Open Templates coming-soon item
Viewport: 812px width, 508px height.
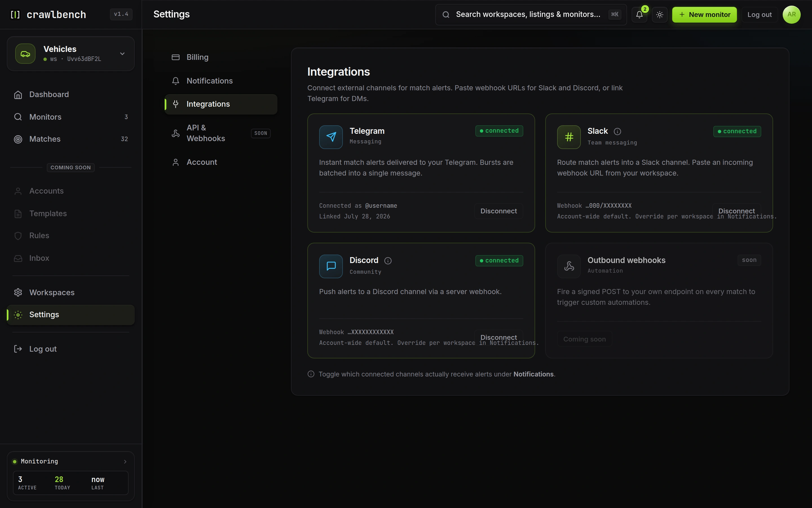pos(70,213)
